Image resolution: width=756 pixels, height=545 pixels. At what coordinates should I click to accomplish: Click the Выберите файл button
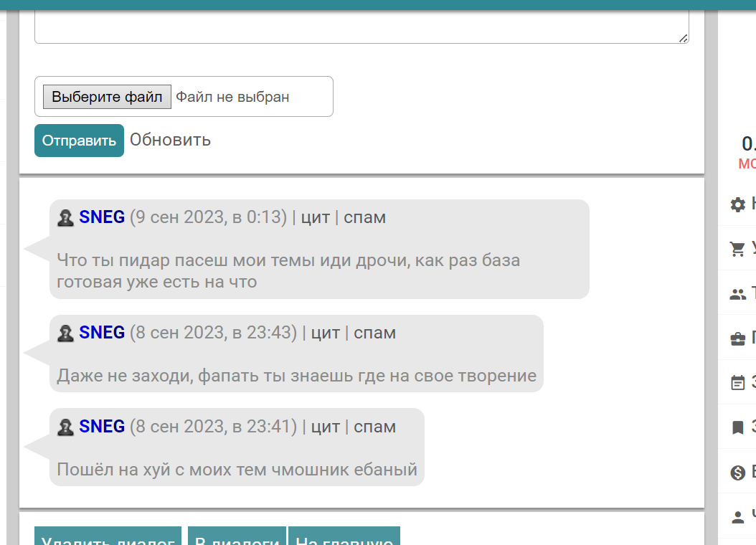(107, 97)
